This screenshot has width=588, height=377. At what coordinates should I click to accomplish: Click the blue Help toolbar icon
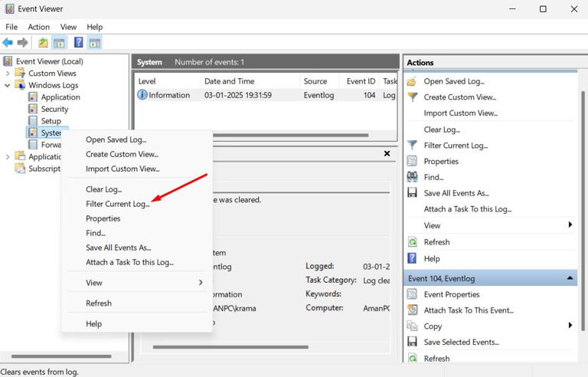click(x=78, y=43)
